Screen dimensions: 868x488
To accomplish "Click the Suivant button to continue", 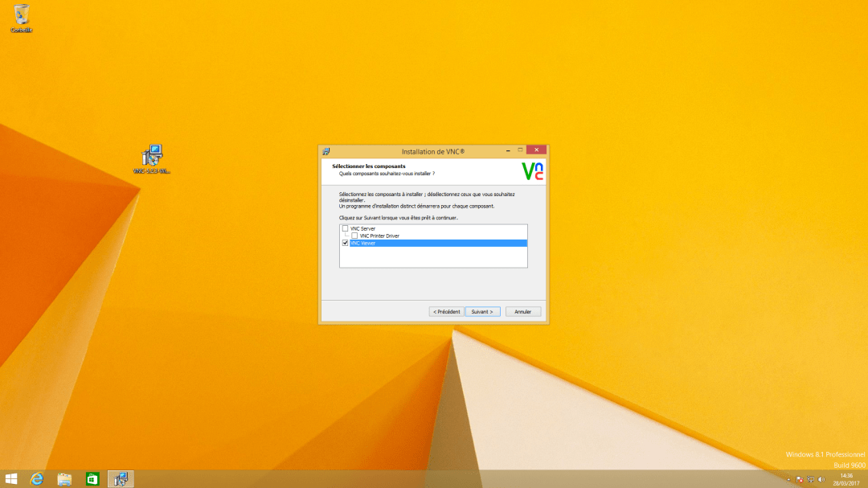I will (482, 311).
